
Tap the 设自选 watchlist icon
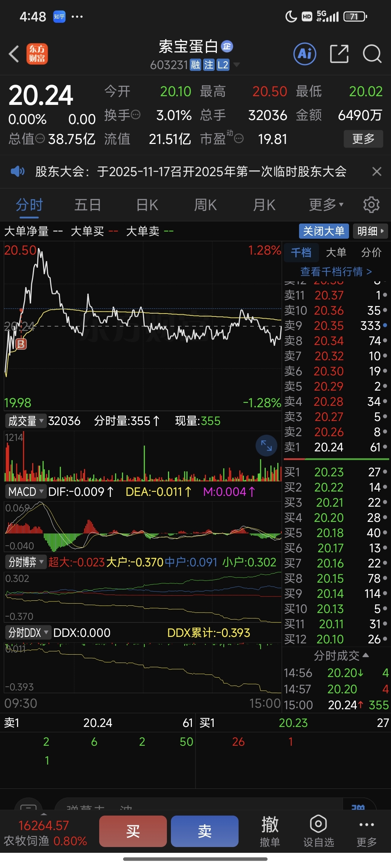[x=319, y=831]
